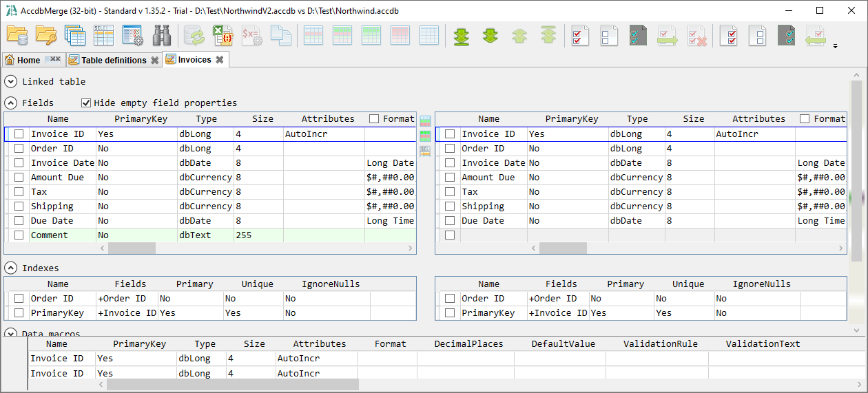Click the plain uncolored grid icon
The height and width of the screenshot is (393, 868).
[x=429, y=35]
